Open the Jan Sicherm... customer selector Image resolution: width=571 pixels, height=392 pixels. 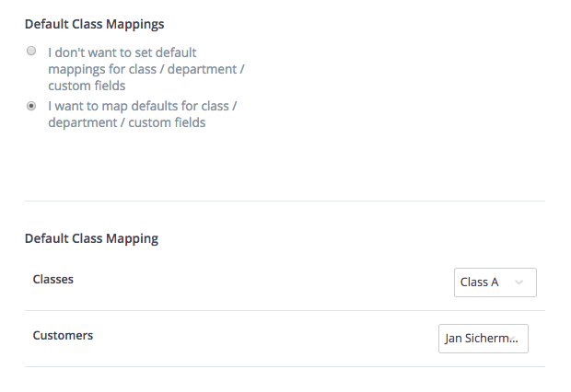483,338
